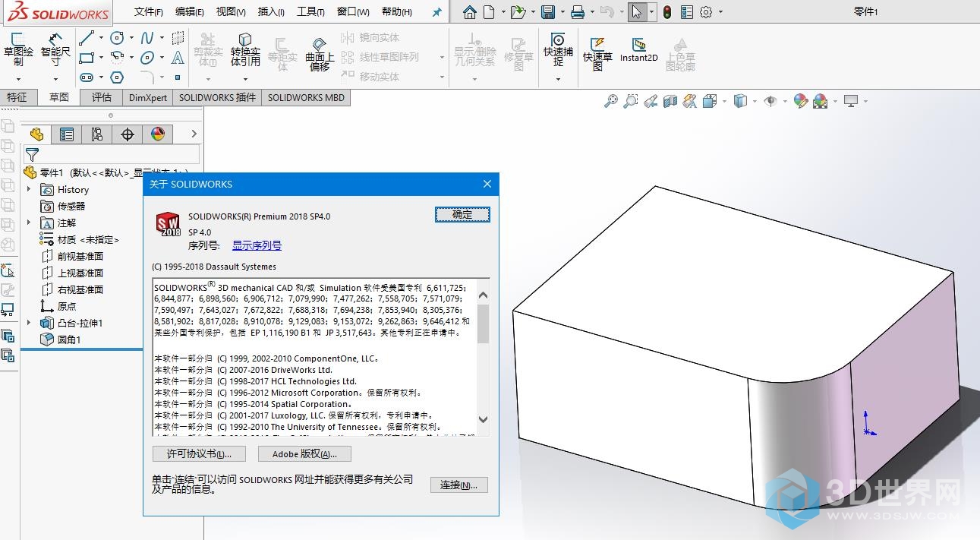Click the 确定 button in About dialog
This screenshot has height=540, width=980.
462,215
